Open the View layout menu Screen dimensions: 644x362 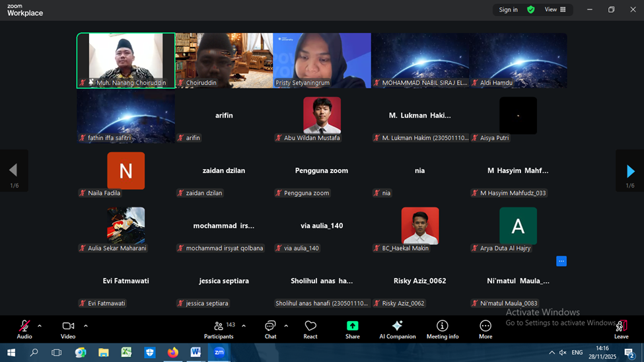click(x=555, y=10)
